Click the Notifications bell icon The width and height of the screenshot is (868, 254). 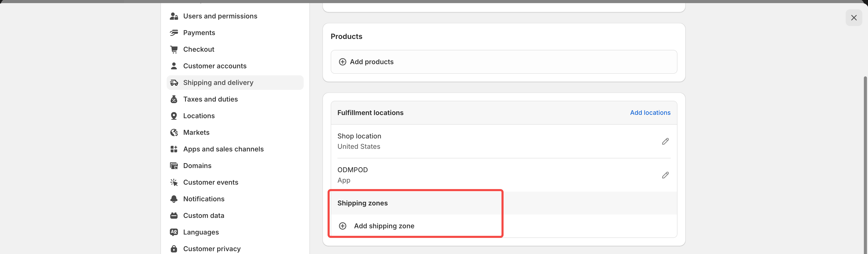tap(174, 199)
